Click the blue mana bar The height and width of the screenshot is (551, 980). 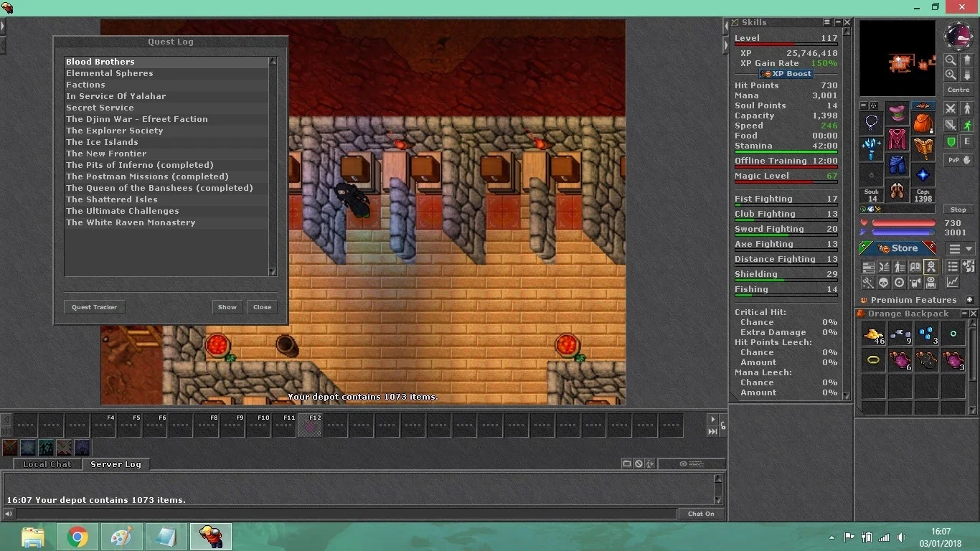click(x=904, y=232)
